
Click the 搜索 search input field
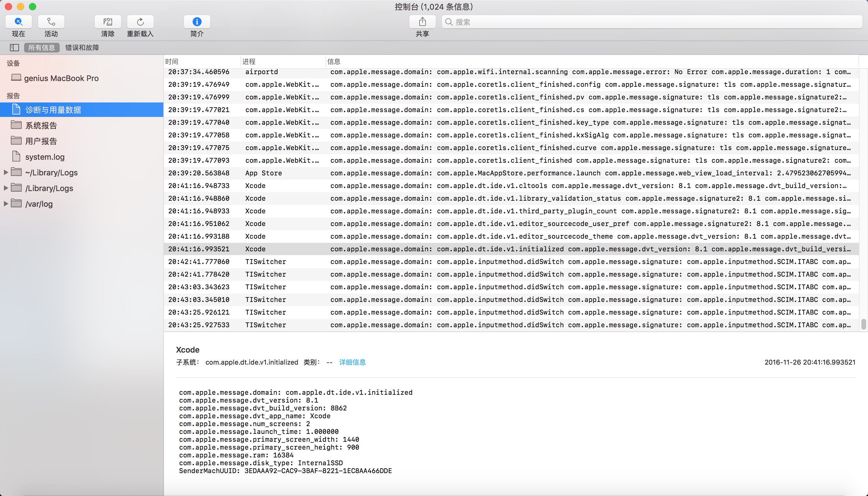coord(652,22)
